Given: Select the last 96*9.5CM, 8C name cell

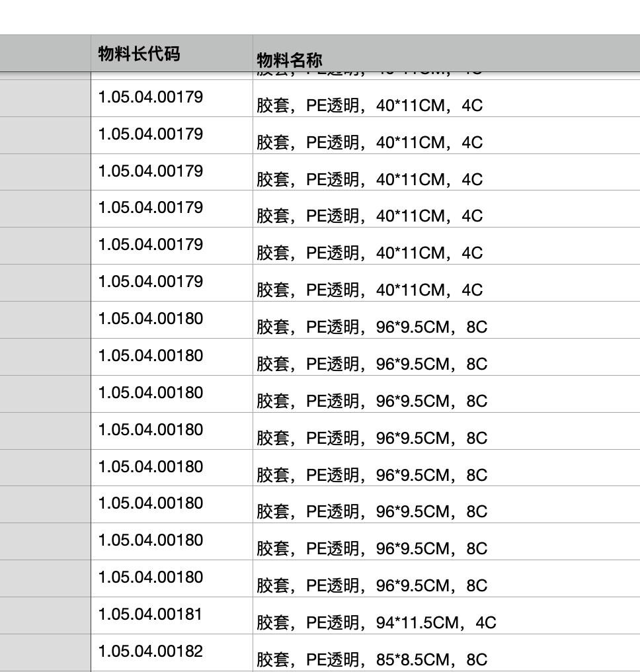Looking at the screenshot, I should click(372, 585).
